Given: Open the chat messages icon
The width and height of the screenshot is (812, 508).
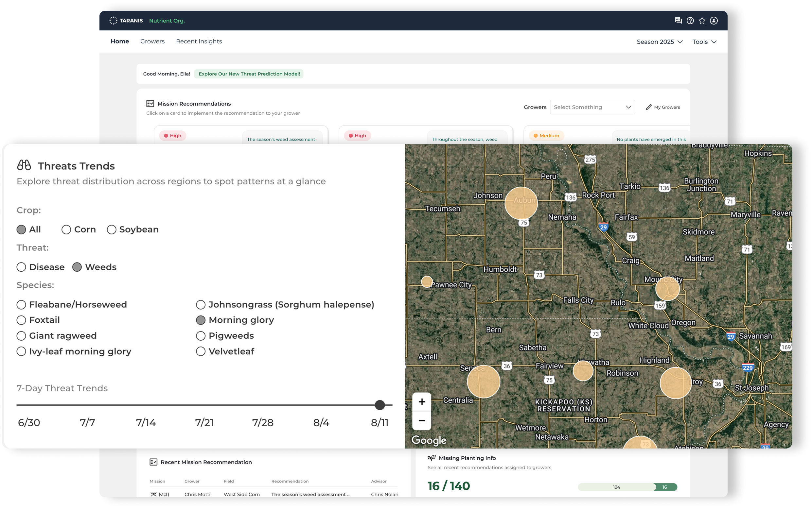Looking at the screenshot, I should point(678,21).
